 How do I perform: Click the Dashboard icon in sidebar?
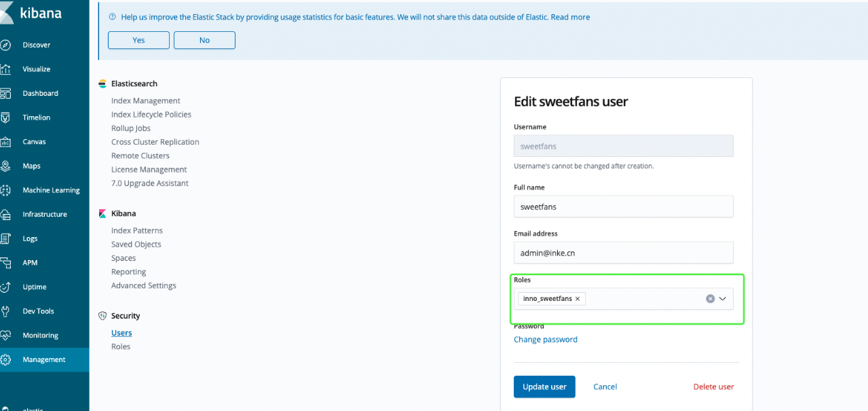tap(5, 94)
